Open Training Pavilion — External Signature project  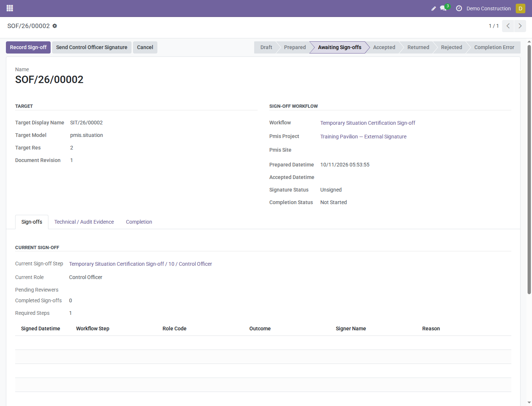click(x=363, y=137)
